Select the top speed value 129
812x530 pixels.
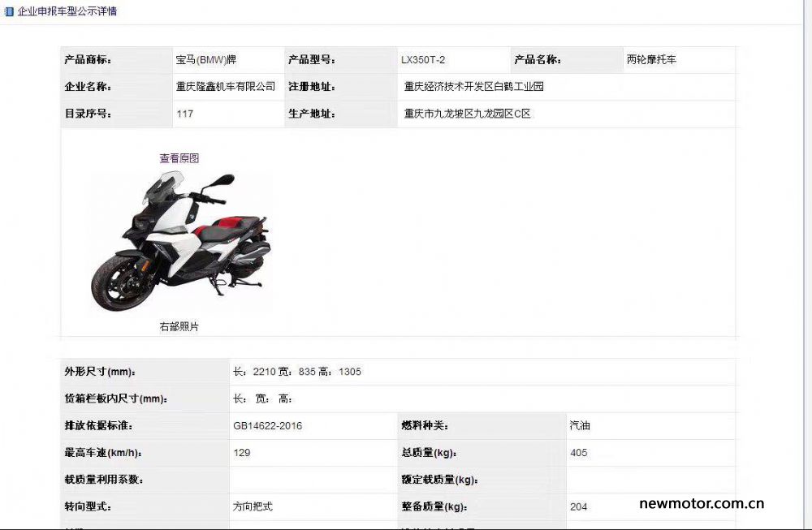pos(242,453)
